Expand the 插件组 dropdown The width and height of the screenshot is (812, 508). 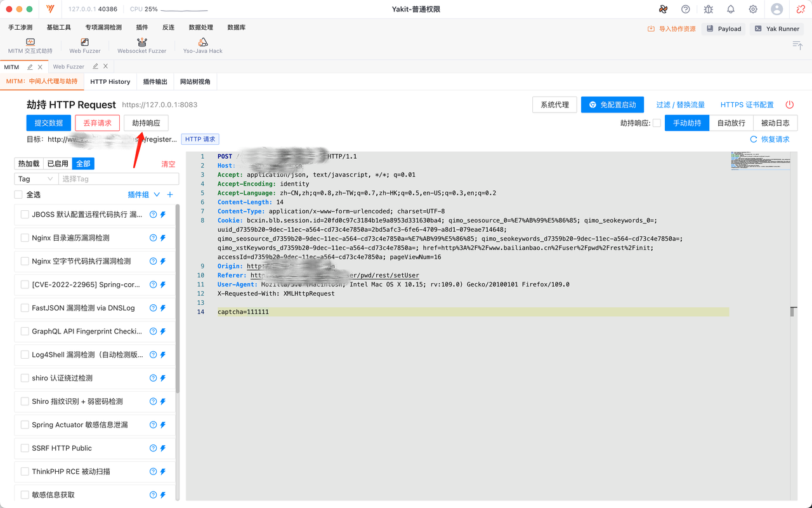[x=144, y=195]
